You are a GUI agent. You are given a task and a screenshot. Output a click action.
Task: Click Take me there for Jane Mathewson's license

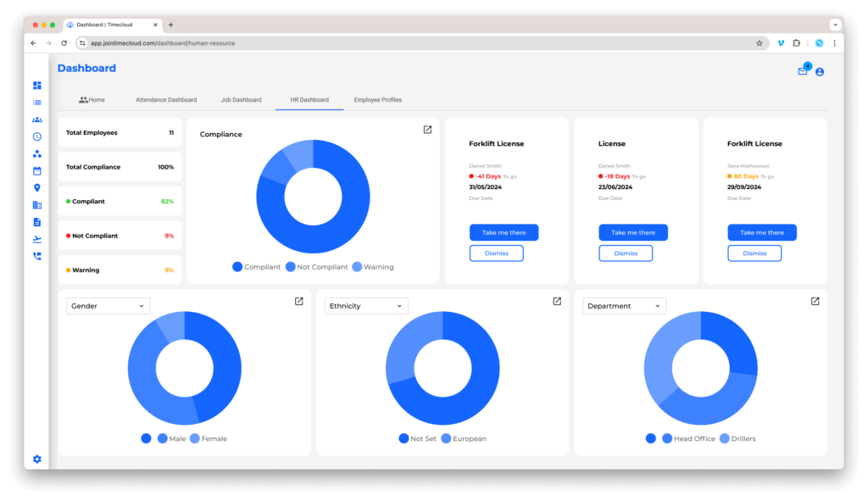click(x=762, y=232)
